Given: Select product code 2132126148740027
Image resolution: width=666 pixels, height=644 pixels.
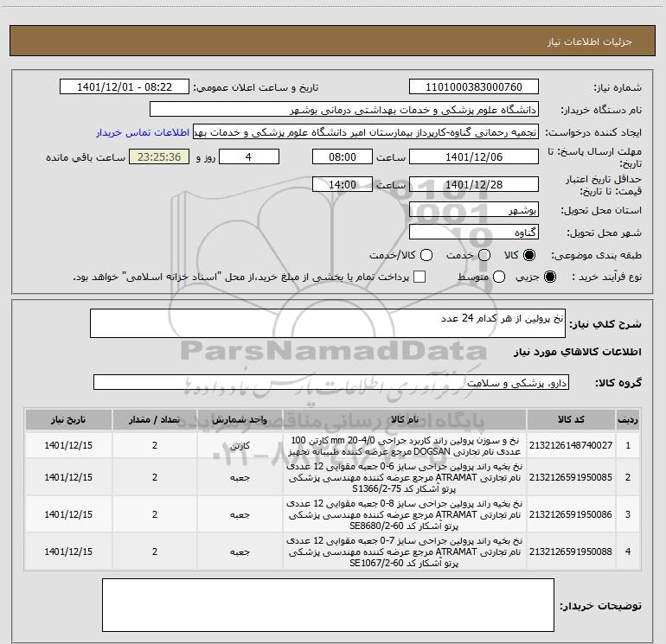Looking at the screenshot, I should [x=571, y=445].
